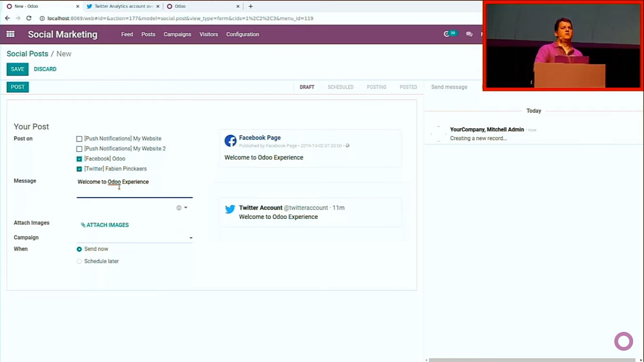Go to Social Posts breadcrumb
The width and height of the screenshot is (644, 362).
(27, 54)
